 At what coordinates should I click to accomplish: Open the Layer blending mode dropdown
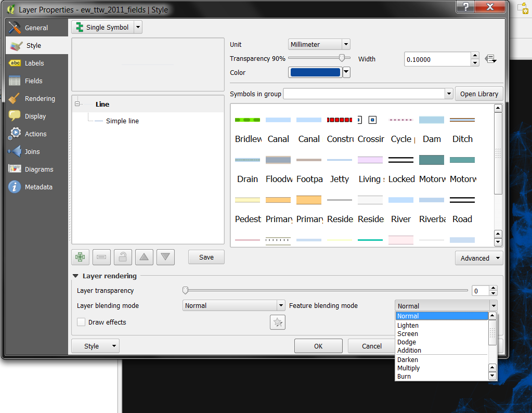233,305
